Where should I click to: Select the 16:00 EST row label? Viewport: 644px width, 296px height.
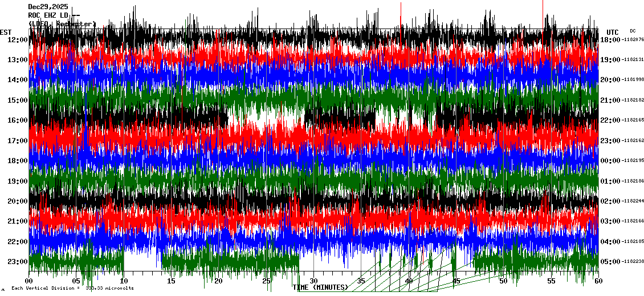[x=17, y=120]
